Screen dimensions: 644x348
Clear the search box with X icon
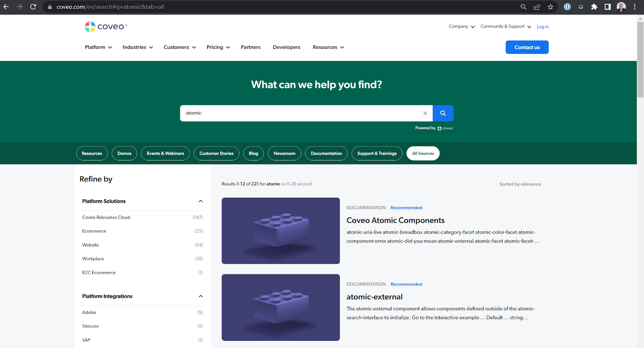pyautogui.click(x=425, y=113)
